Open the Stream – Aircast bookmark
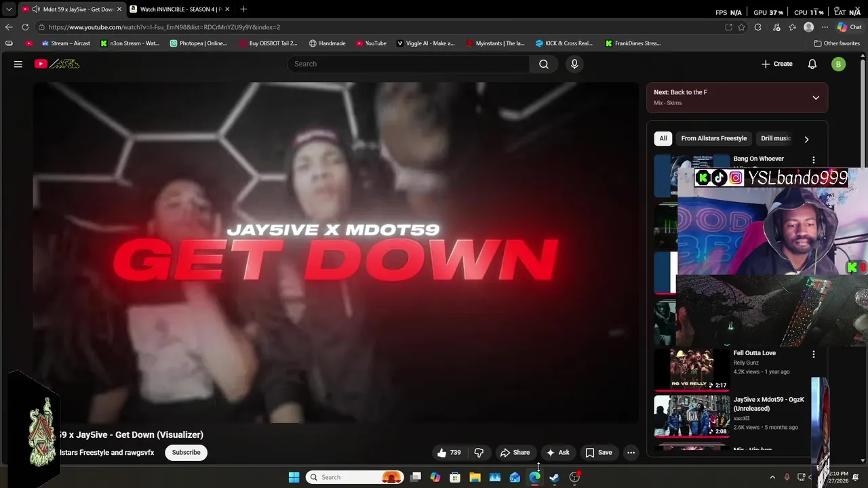The width and height of the screenshot is (868, 488). [66, 43]
